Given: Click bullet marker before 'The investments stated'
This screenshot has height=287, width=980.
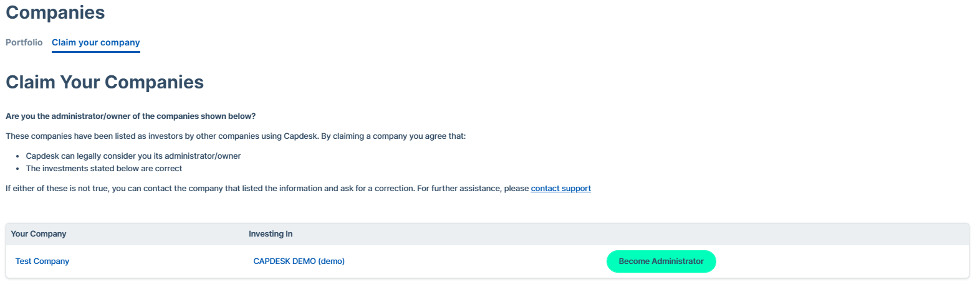Looking at the screenshot, I should click(x=17, y=169).
